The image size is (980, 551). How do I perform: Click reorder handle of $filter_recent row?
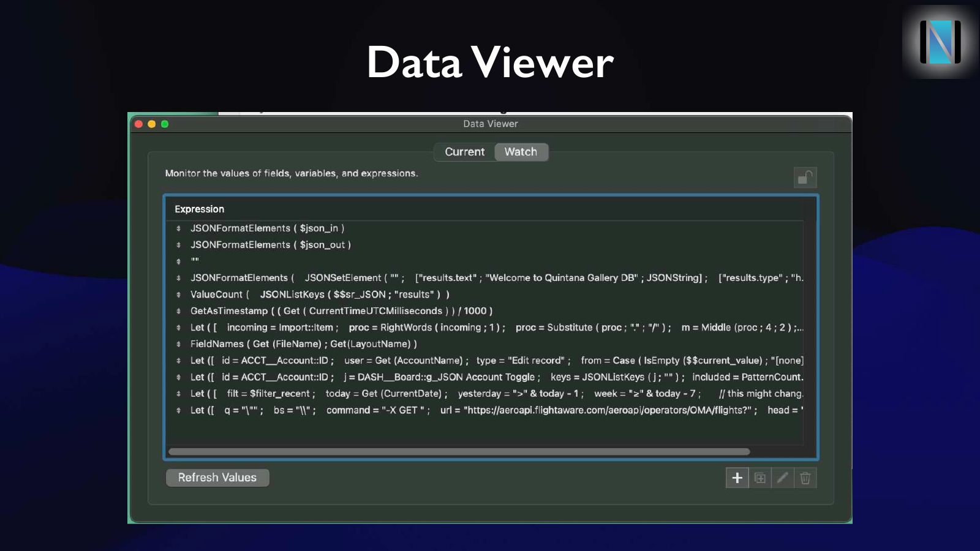click(178, 394)
